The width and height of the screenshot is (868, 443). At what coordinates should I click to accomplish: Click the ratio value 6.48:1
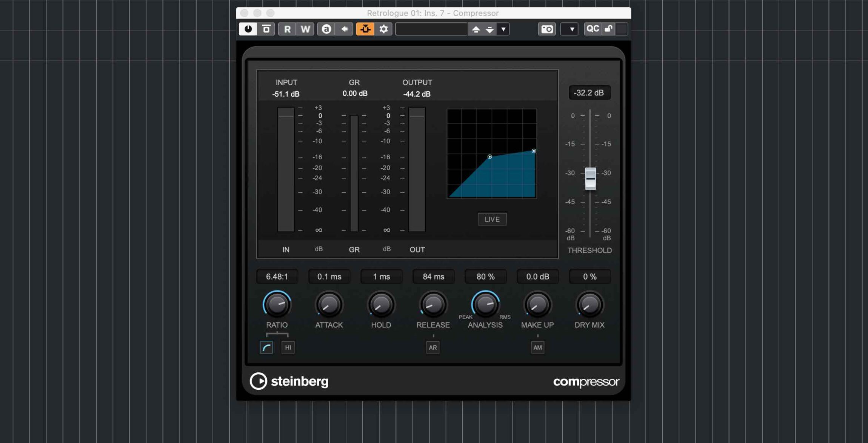coord(277,277)
